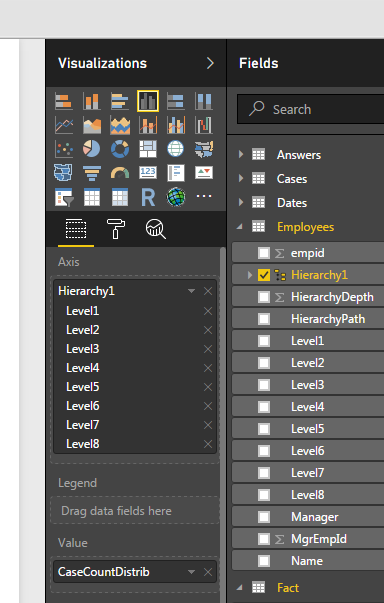Check the MgrEmpId field checkbox
This screenshot has height=603, width=384.
click(264, 539)
